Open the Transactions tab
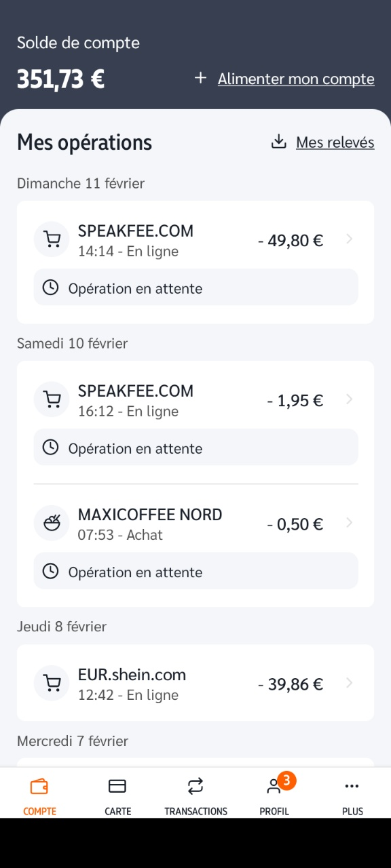The image size is (391, 868). [195, 795]
